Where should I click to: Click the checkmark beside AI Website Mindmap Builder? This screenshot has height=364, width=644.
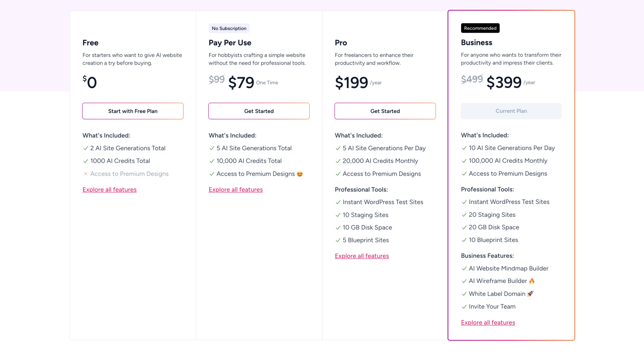(x=464, y=268)
